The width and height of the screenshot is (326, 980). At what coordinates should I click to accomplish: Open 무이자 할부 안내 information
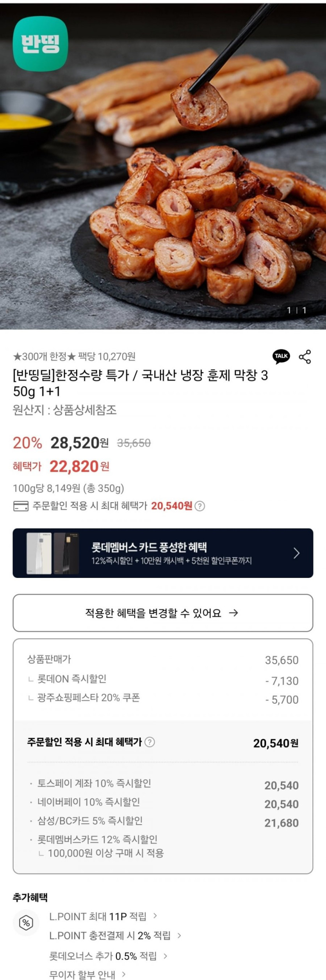pyautogui.click(x=87, y=974)
